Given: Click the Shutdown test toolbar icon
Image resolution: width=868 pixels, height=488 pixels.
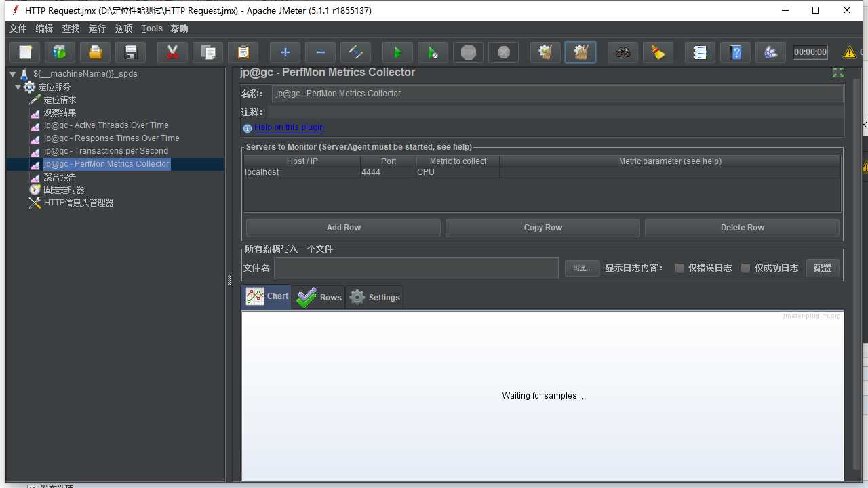Looking at the screenshot, I should 504,52.
